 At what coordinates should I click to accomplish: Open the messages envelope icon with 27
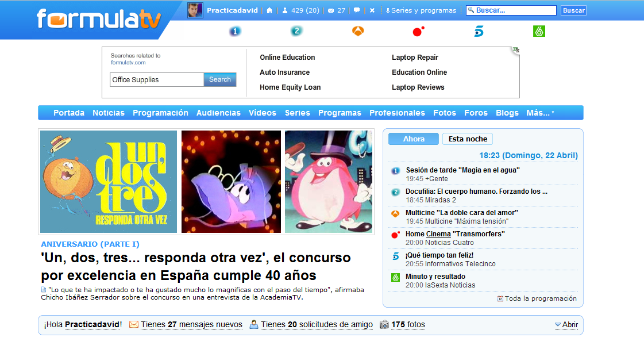[336, 10]
